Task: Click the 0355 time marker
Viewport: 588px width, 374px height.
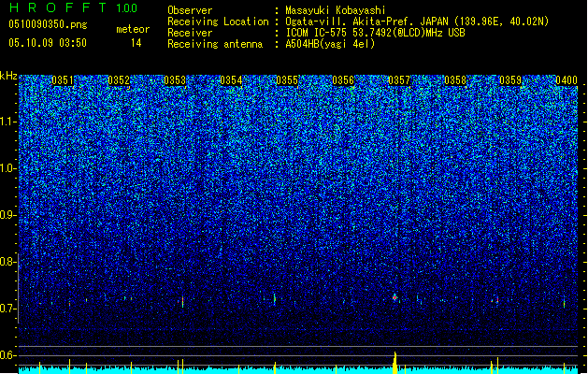Action: (x=287, y=80)
